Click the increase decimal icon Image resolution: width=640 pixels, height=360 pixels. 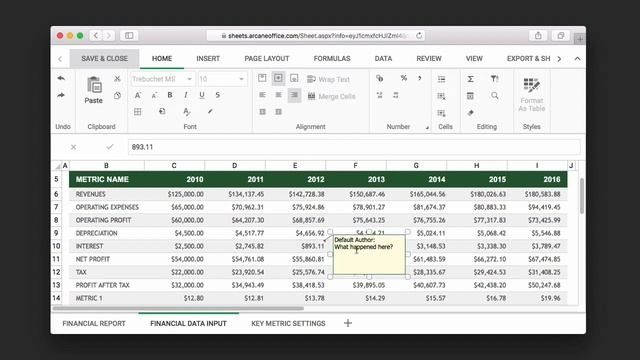380,95
